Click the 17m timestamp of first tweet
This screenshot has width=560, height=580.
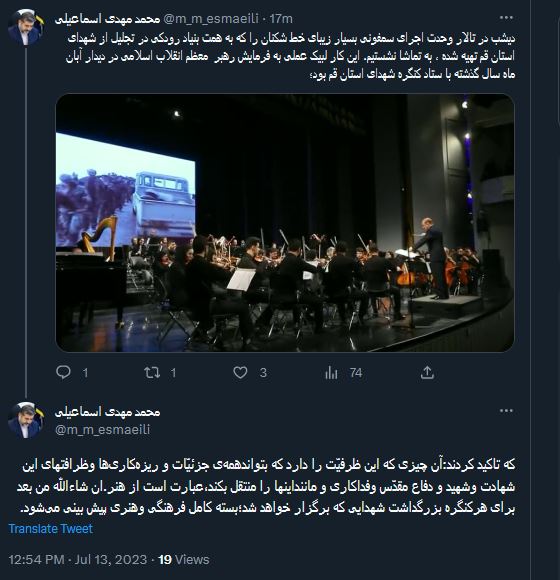[x=281, y=18]
